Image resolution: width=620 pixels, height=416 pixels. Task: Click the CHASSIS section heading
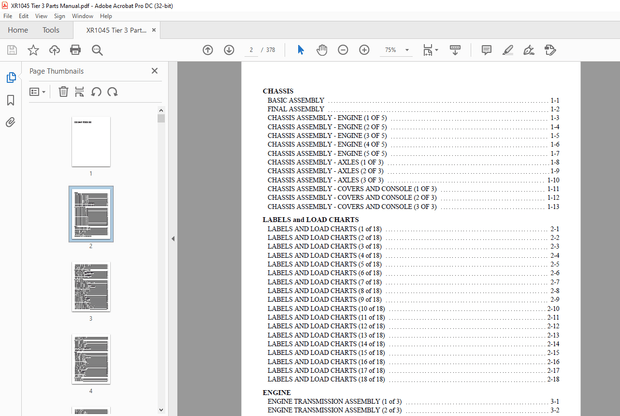(278, 91)
